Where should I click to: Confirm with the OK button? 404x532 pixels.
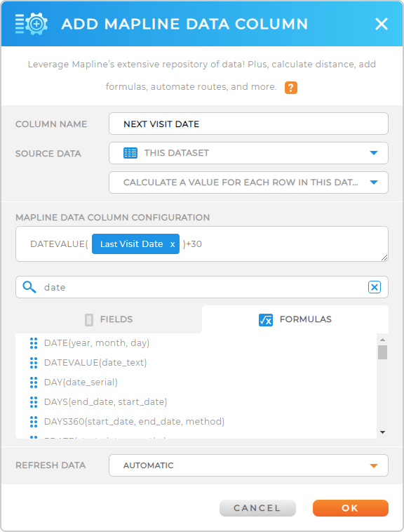pyautogui.click(x=351, y=508)
